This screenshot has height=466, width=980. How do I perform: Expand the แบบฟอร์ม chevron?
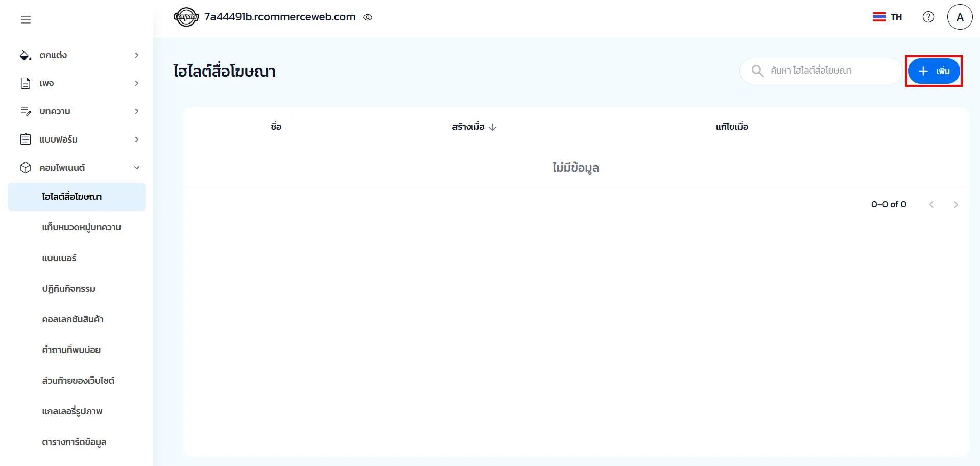point(137,139)
